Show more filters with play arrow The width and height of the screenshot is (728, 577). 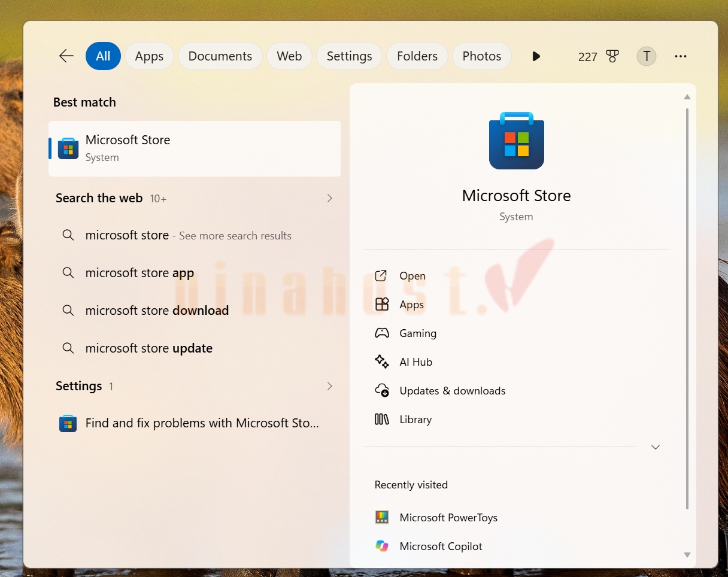click(x=536, y=56)
